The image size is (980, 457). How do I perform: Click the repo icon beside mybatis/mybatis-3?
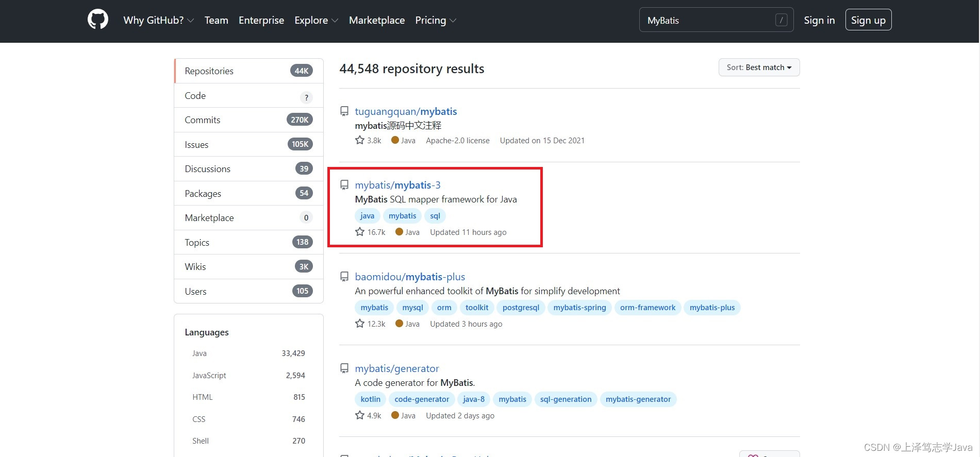(x=344, y=185)
